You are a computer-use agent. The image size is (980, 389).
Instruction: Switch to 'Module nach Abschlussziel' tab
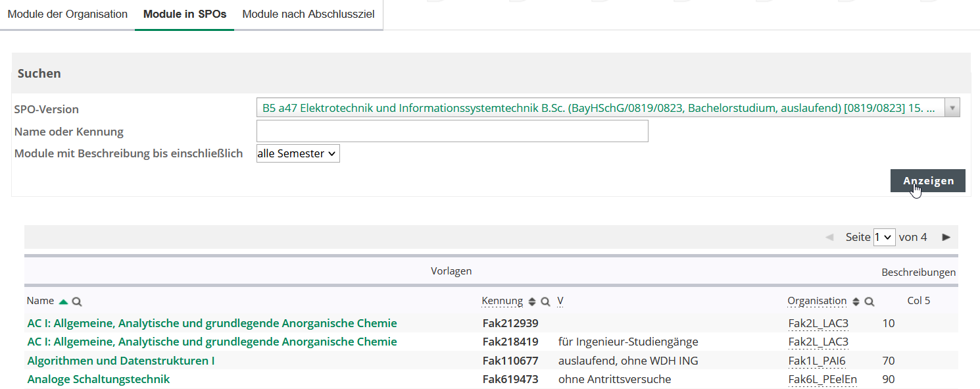[x=308, y=14]
